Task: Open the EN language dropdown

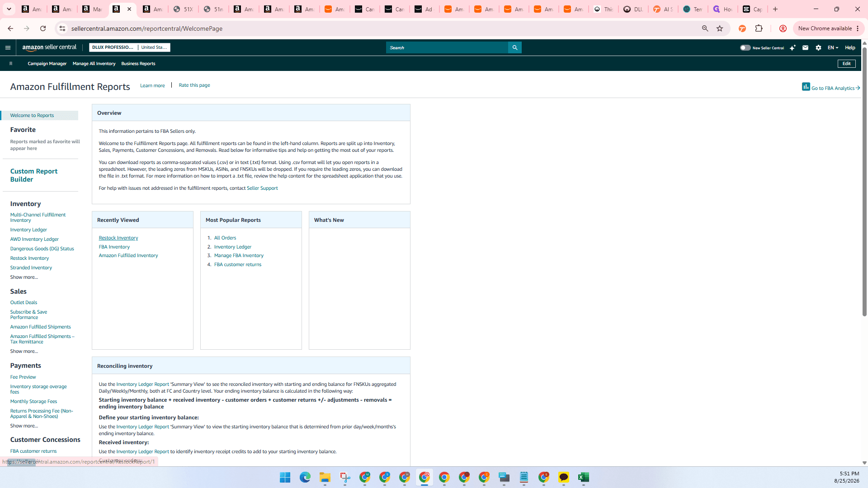Action: click(x=833, y=47)
